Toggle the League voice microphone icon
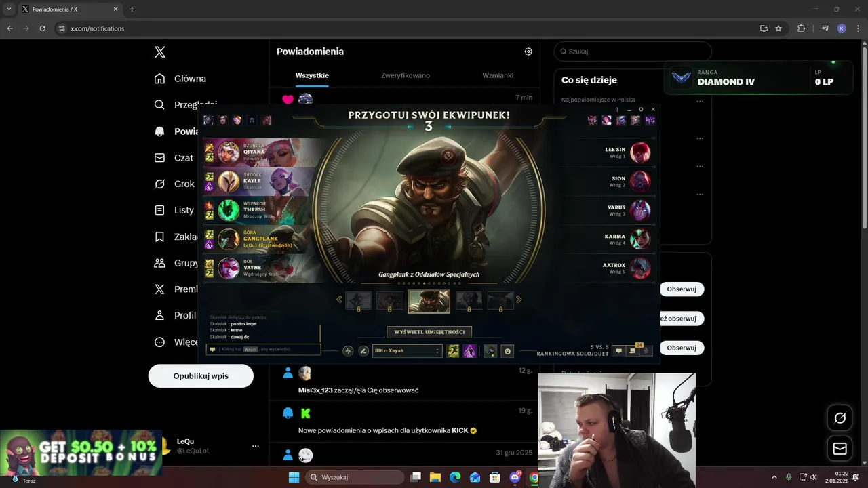Viewport: 868px width, 488px height. tap(646, 350)
